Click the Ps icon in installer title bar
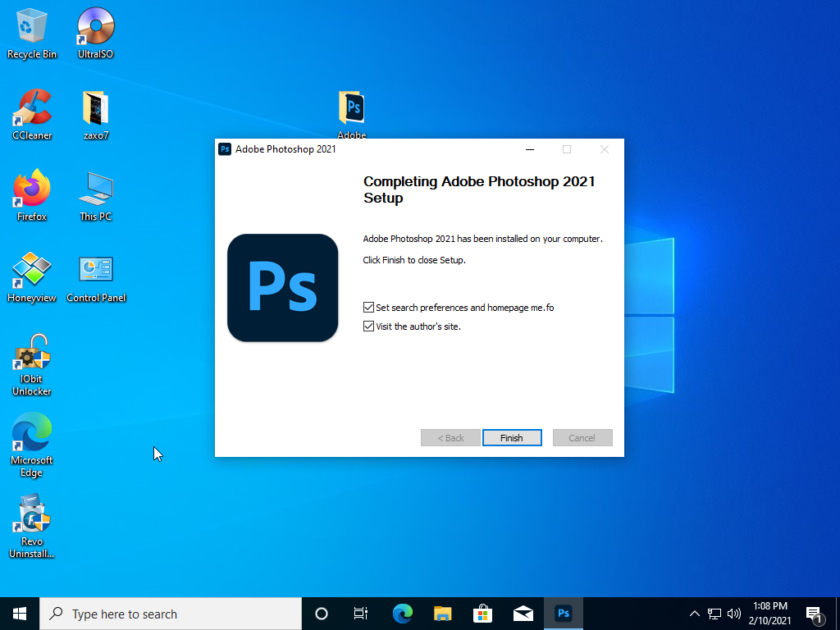The width and height of the screenshot is (840, 630). pos(225,149)
